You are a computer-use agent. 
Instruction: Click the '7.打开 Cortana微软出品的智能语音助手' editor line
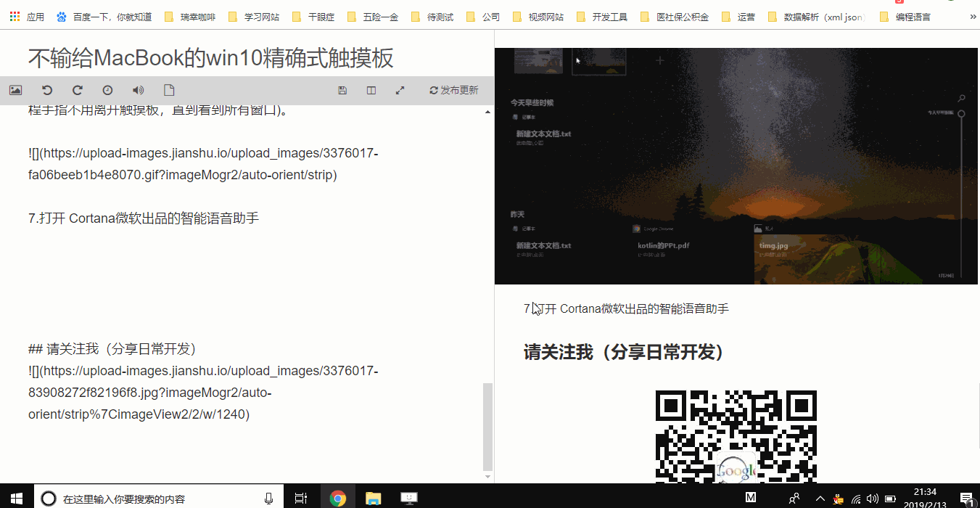click(144, 218)
